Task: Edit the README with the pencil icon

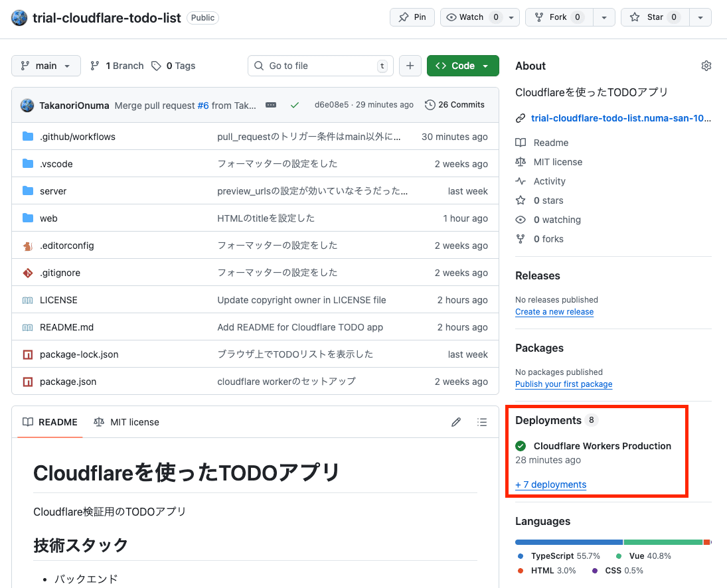Action: click(455, 422)
